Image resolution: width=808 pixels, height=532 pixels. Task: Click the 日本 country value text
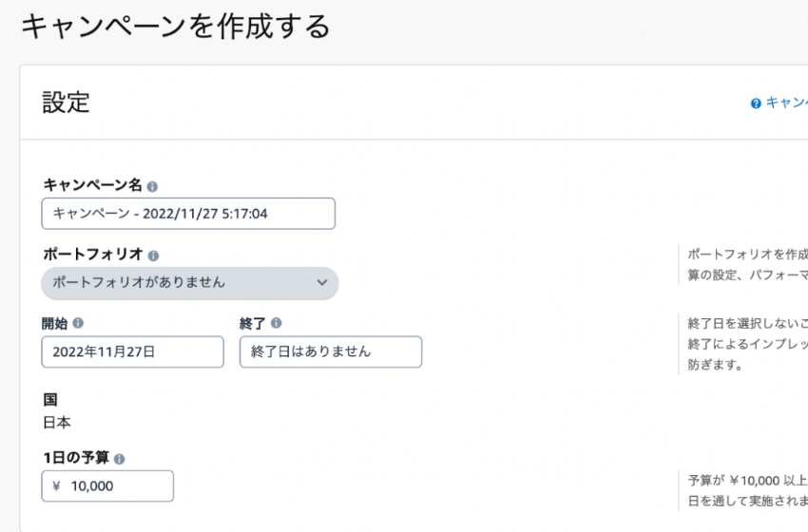57,423
